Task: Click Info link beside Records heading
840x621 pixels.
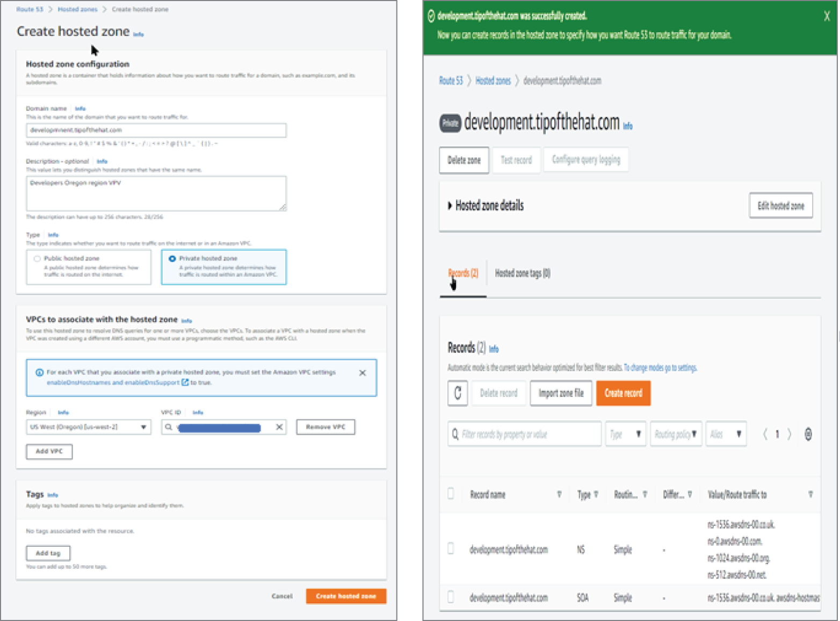Action: (x=494, y=349)
